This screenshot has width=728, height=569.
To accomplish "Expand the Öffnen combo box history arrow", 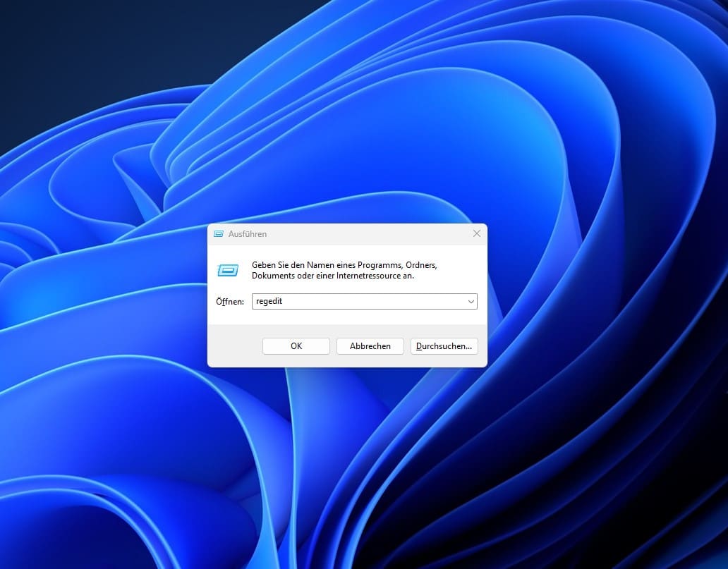I will coord(471,302).
